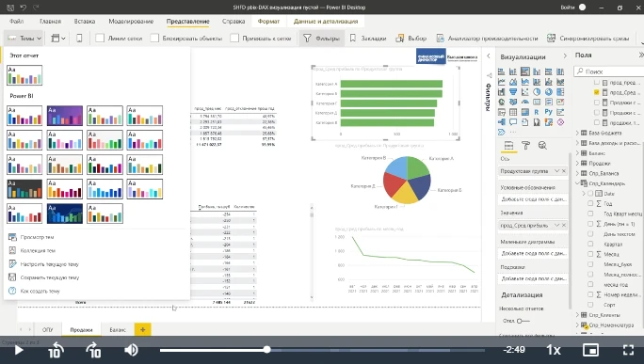This screenshot has height=364, width=644.
Task: Insert the table visual icon
Action: (513, 112)
